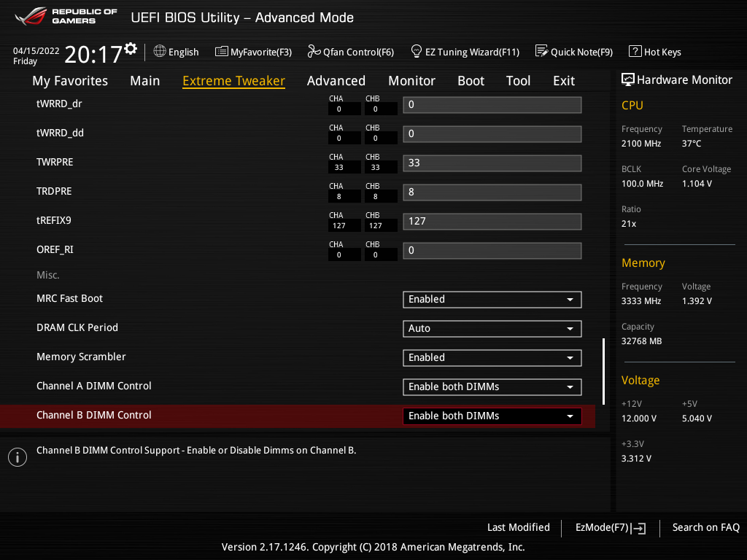
Task: Click the 100.0 MHz BCLK value
Action: [642, 183]
